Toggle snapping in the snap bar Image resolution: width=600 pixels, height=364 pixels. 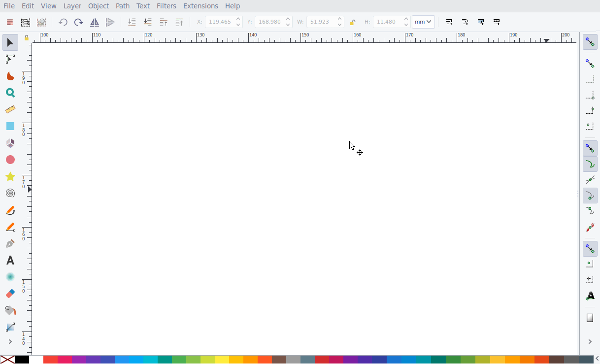(x=590, y=42)
